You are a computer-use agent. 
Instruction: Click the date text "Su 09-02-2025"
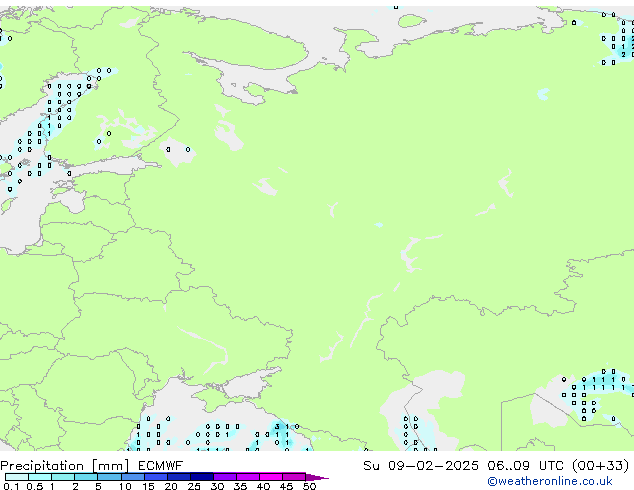pos(421,466)
